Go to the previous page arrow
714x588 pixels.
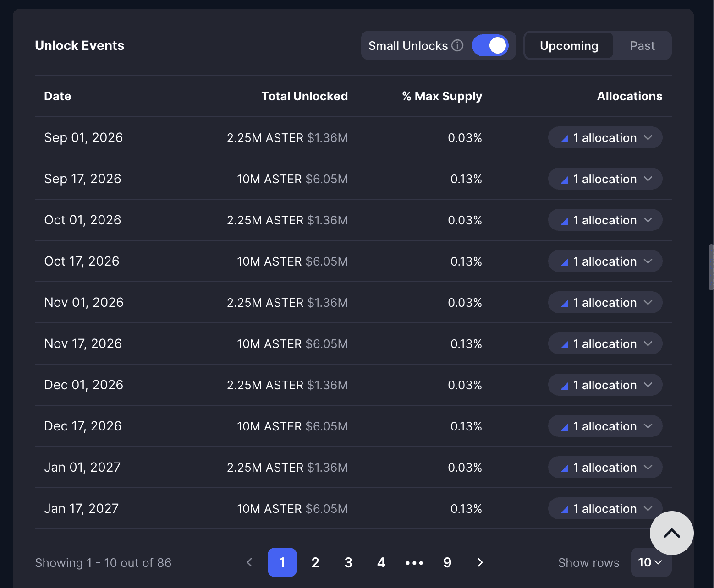point(249,562)
